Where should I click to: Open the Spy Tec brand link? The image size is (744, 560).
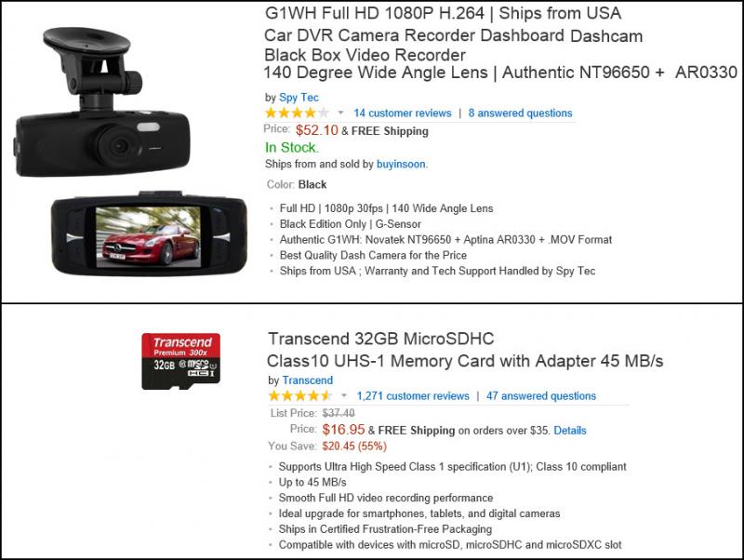pyautogui.click(x=299, y=98)
